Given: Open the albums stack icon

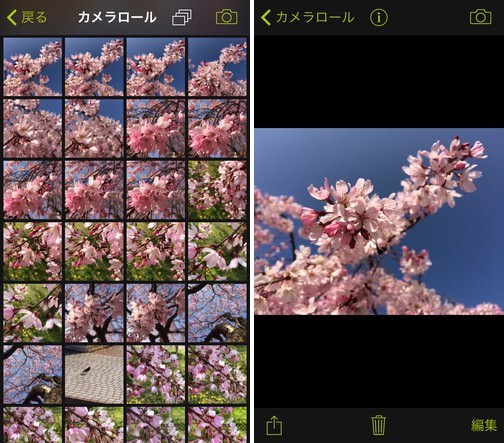Looking at the screenshot, I should pyautogui.click(x=182, y=17).
